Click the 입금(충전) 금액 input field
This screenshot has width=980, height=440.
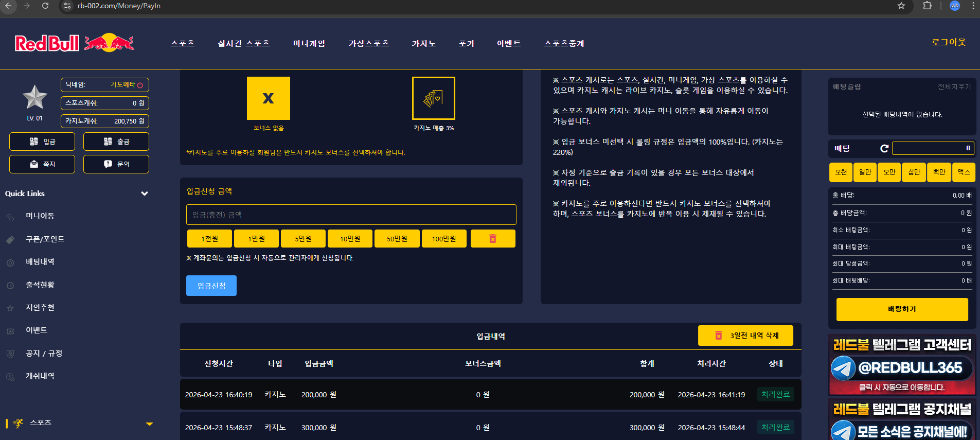point(351,215)
